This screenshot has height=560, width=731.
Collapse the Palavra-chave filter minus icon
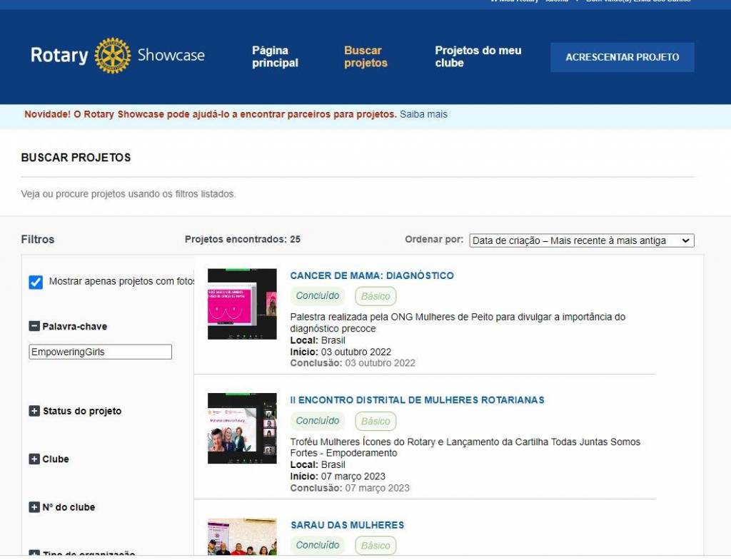coord(34,326)
